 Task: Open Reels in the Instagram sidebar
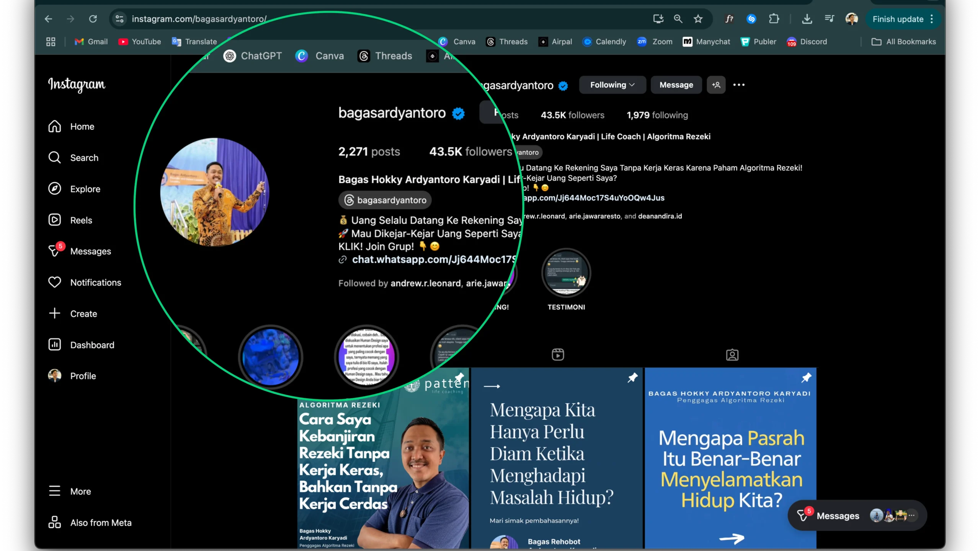[70, 220]
